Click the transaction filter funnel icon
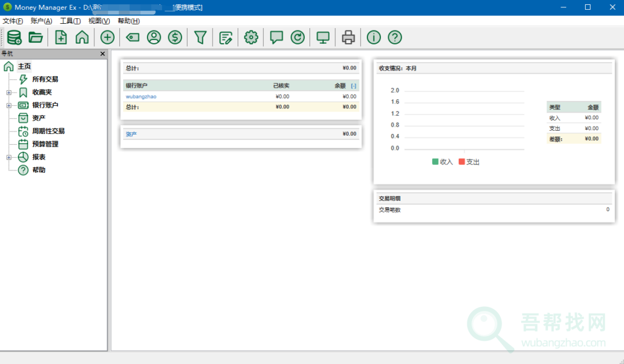624x364 pixels. pos(200,38)
